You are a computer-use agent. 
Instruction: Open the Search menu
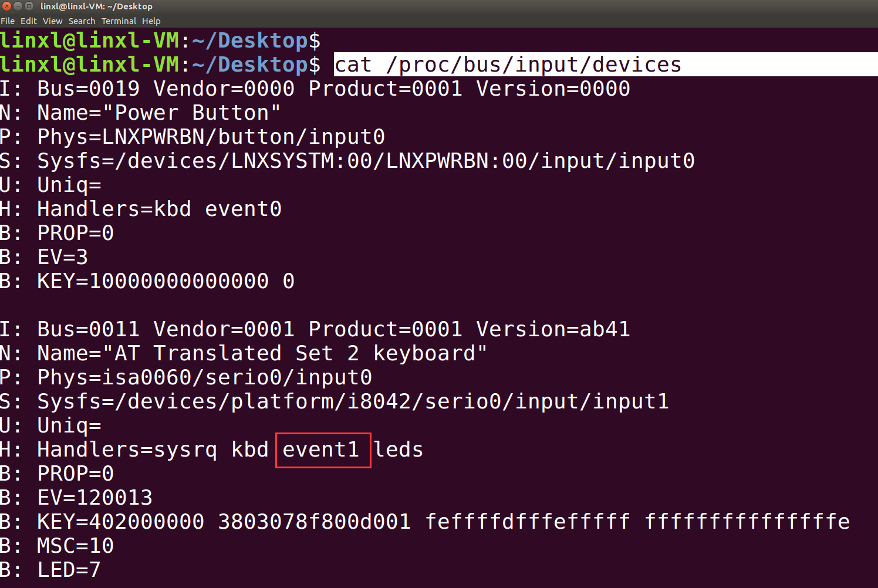point(82,21)
